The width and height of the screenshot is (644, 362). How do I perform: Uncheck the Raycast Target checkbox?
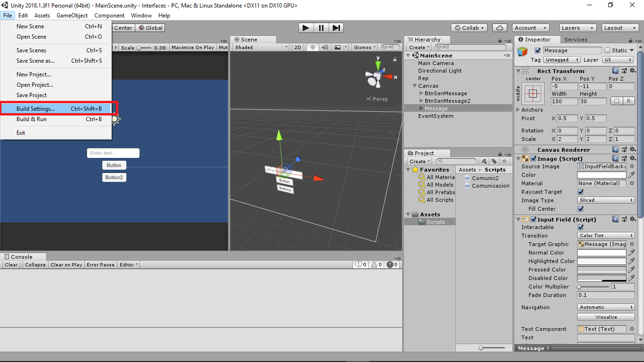point(580,192)
